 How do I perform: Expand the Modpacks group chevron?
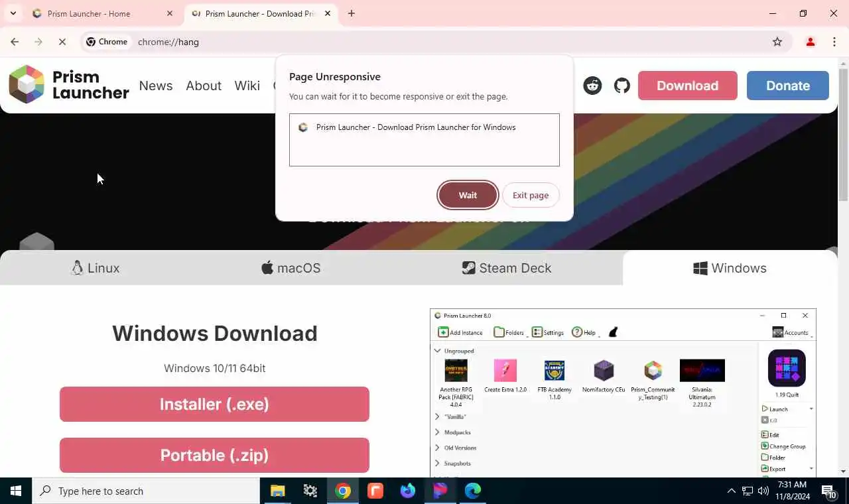point(437,432)
